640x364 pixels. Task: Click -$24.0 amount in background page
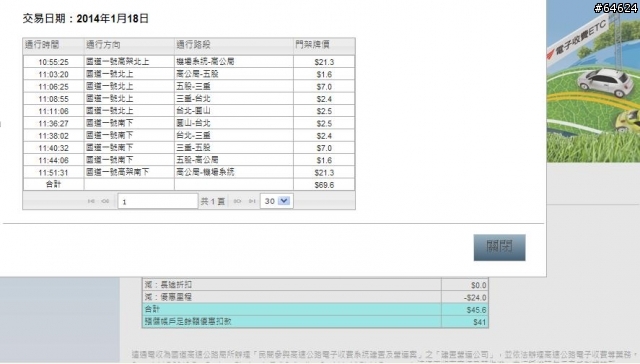tap(475, 297)
